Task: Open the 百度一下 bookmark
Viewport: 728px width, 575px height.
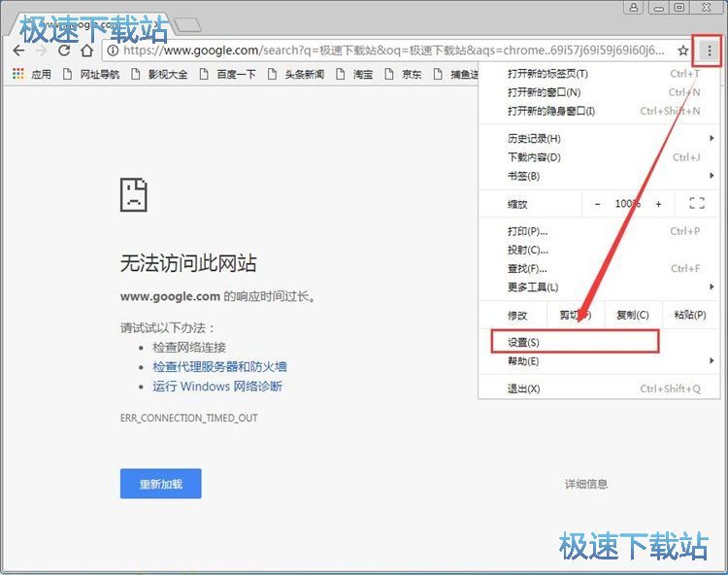Action: [227, 74]
